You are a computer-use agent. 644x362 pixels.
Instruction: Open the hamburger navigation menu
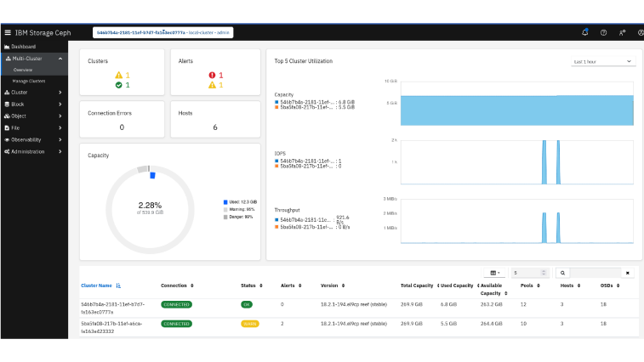click(x=8, y=32)
